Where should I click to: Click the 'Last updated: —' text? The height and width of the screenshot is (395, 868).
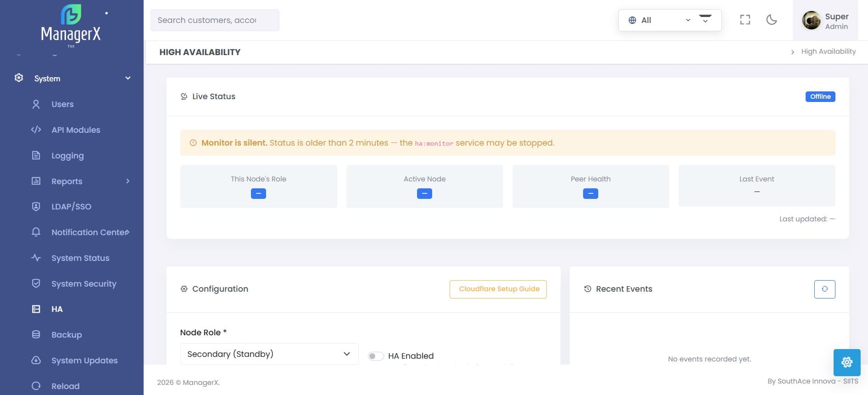[807, 219]
